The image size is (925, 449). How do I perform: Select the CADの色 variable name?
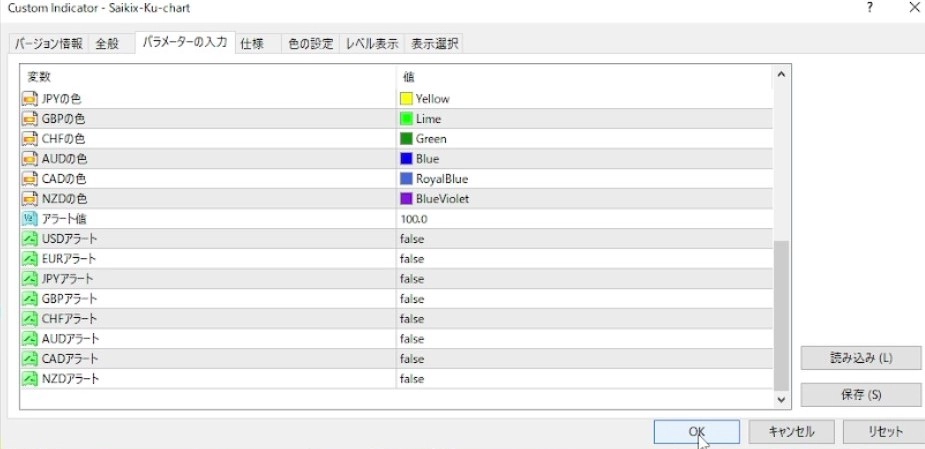pos(64,179)
